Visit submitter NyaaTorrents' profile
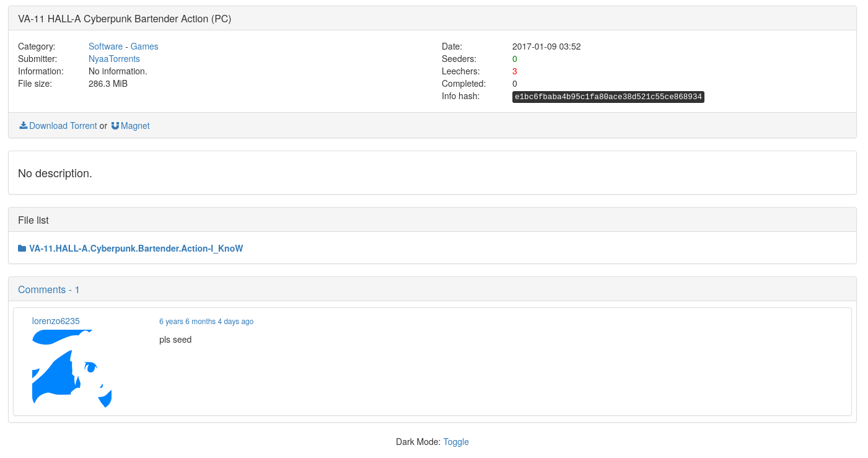The image size is (868, 458). tap(114, 59)
